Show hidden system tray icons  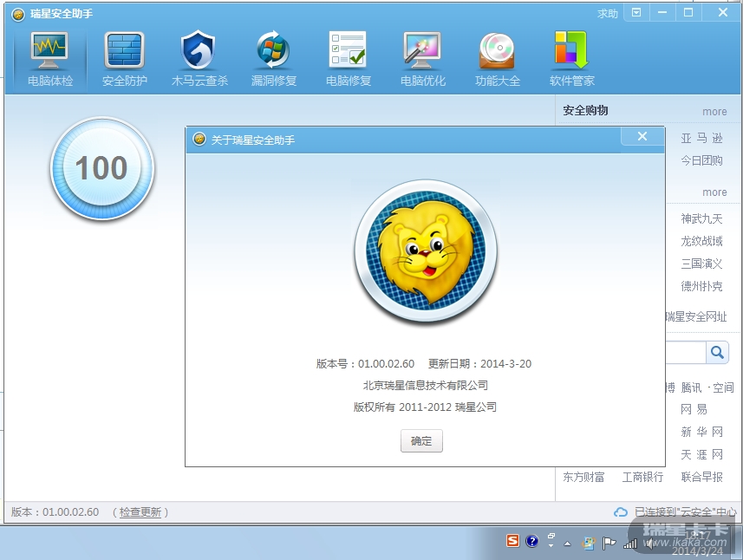click(x=567, y=544)
